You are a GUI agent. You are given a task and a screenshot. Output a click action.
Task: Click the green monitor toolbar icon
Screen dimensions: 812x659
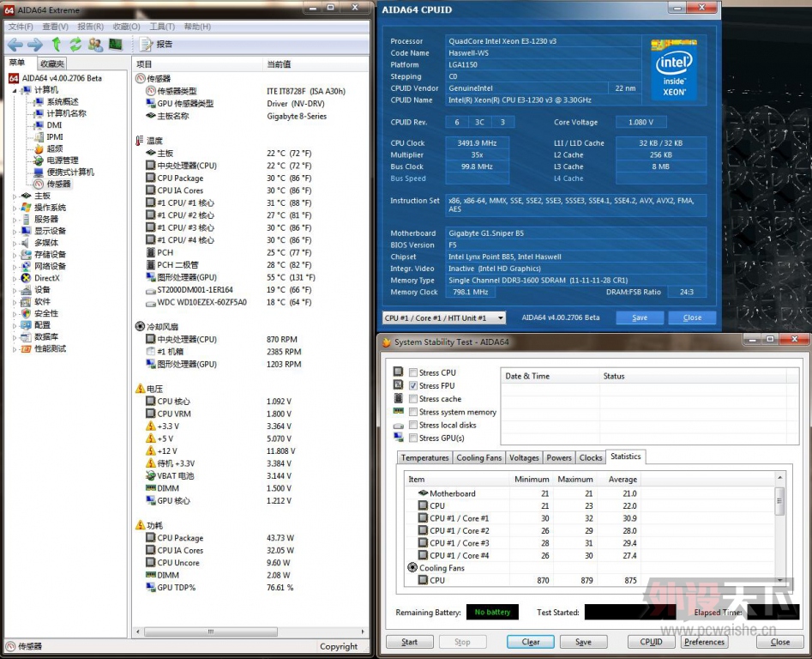coord(116,45)
